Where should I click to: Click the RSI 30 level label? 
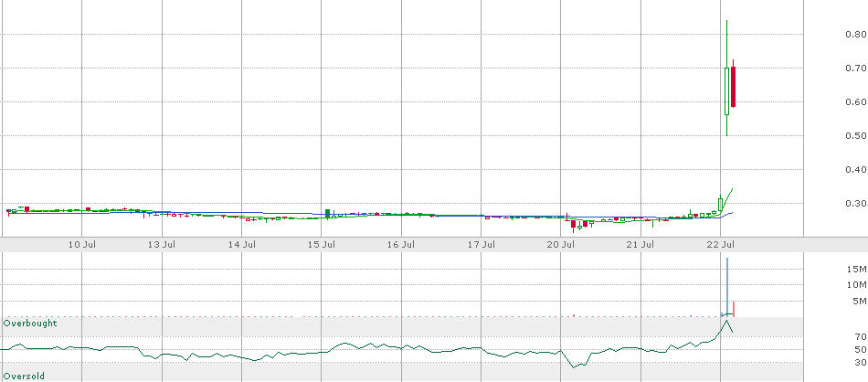coord(860,363)
